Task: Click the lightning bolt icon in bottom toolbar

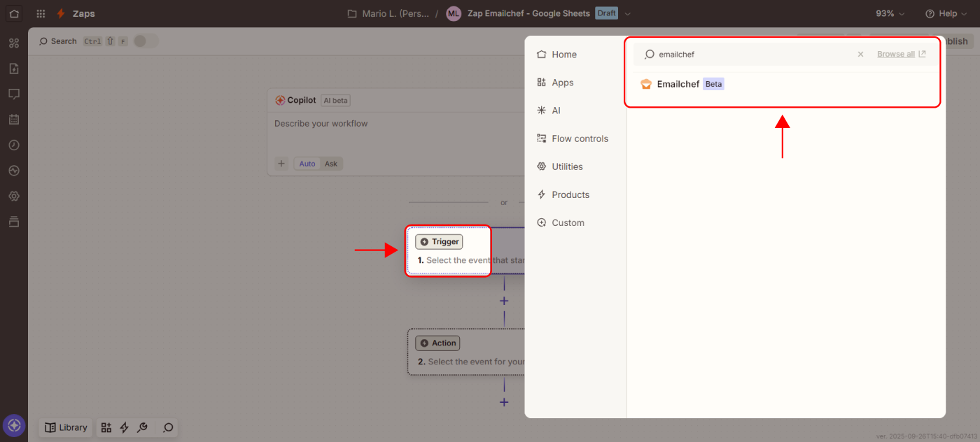Action: pyautogui.click(x=125, y=427)
